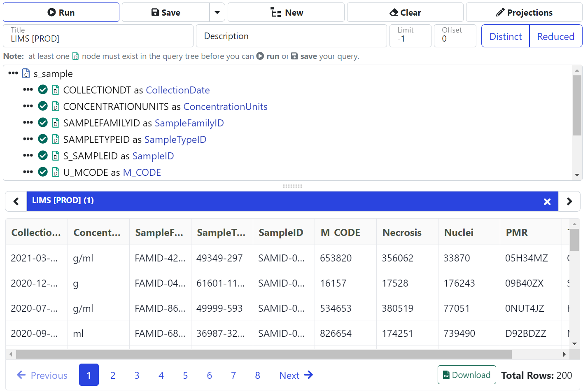Click the horizontal scrollbar of the results table
The image size is (583, 392).
[264, 355]
